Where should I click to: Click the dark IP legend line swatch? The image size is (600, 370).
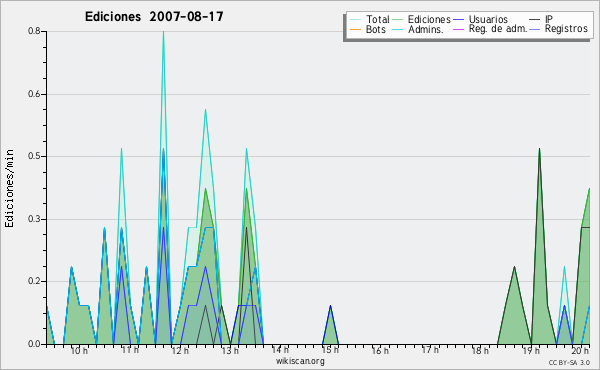click(x=534, y=20)
